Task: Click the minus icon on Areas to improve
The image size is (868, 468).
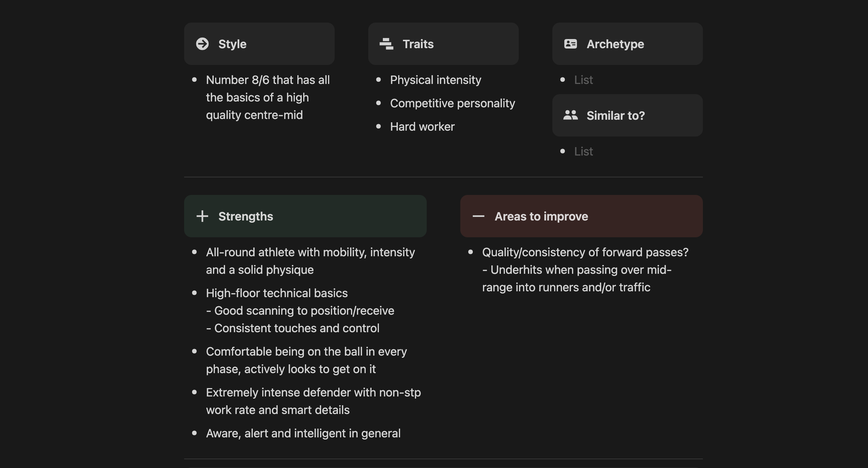Action: point(478,216)
